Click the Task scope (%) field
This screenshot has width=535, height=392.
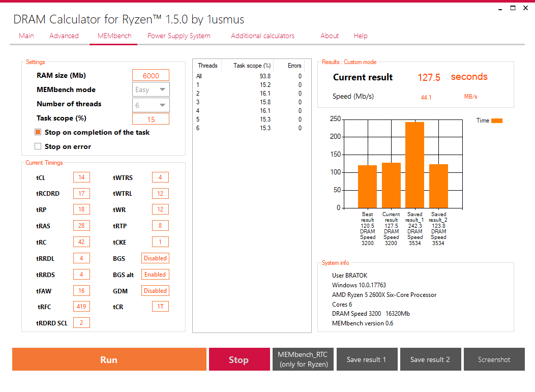(x=151, y=119)
